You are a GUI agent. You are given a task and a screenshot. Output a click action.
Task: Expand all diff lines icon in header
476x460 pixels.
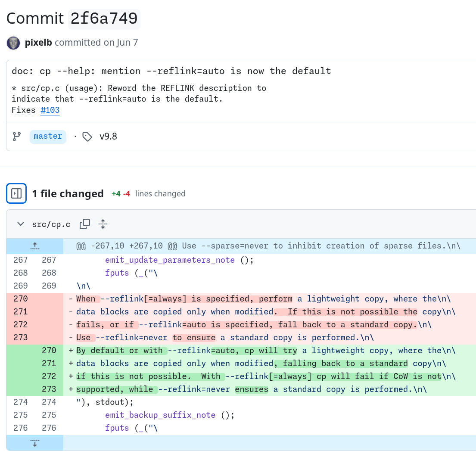pyautogui.click(x=103, y=224)
